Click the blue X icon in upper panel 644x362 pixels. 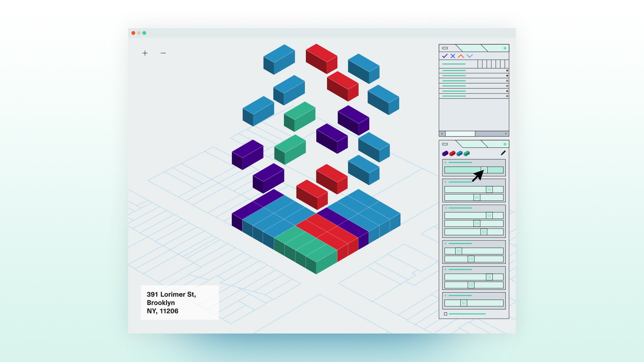[453, 56]
